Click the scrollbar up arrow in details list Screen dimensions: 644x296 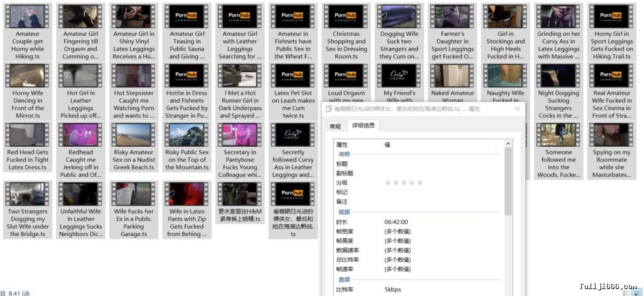(x=508, y=144)
